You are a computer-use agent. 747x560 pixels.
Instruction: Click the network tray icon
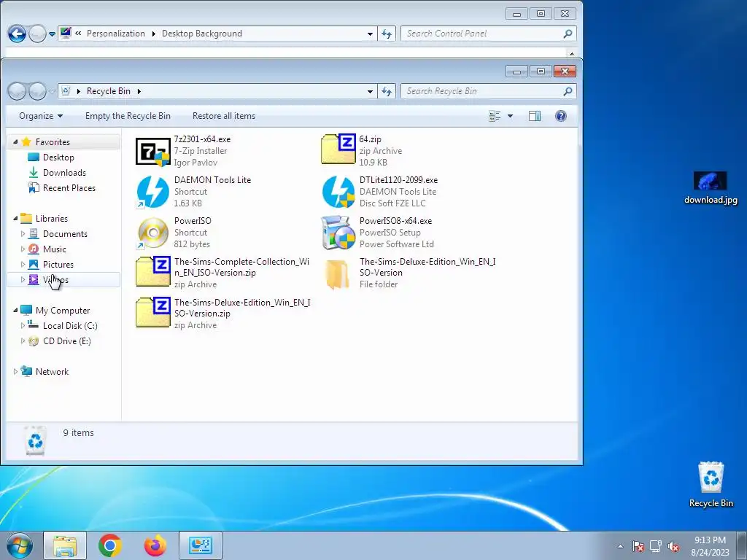point(656,546)
